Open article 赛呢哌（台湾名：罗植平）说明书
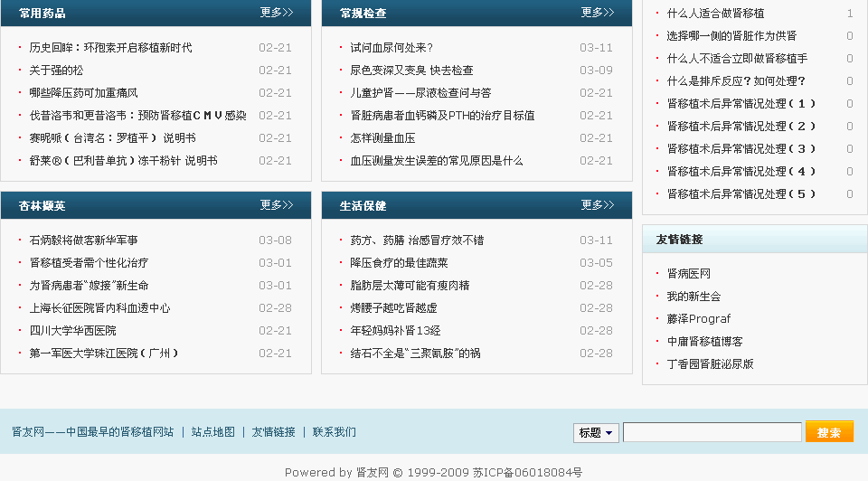868x481 pixels. point(112,138)
